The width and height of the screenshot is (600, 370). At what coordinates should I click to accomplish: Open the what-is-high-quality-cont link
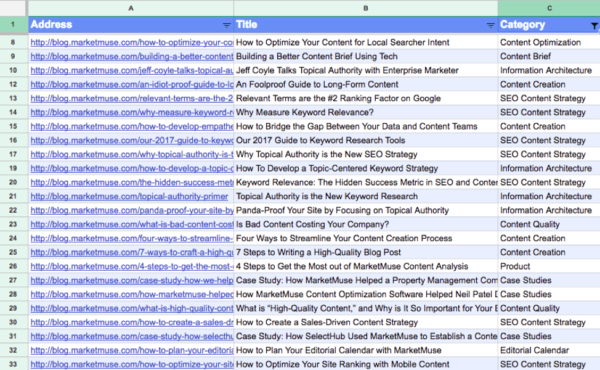pos(132,308)
